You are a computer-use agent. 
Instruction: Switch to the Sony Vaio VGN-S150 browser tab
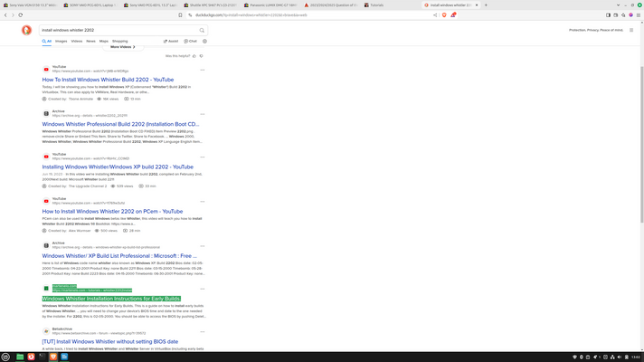coord(31,5)
